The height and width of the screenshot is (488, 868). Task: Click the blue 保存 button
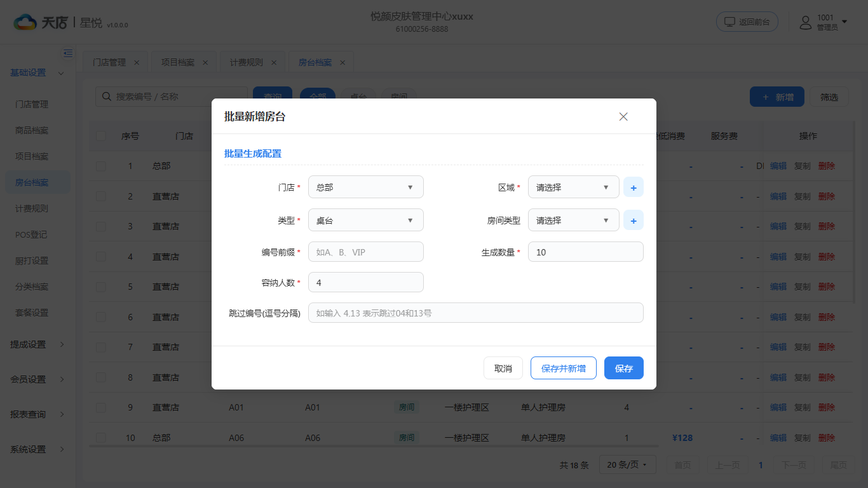coord(624,368)
